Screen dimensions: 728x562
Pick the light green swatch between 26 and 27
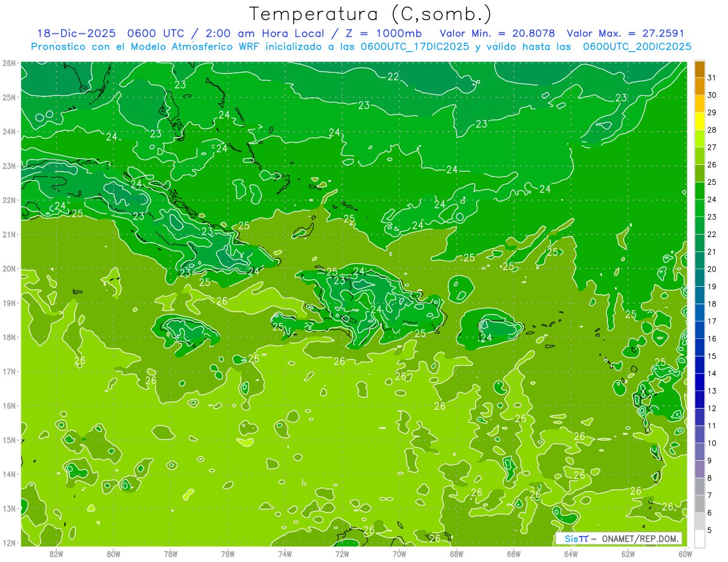[699, 155]
